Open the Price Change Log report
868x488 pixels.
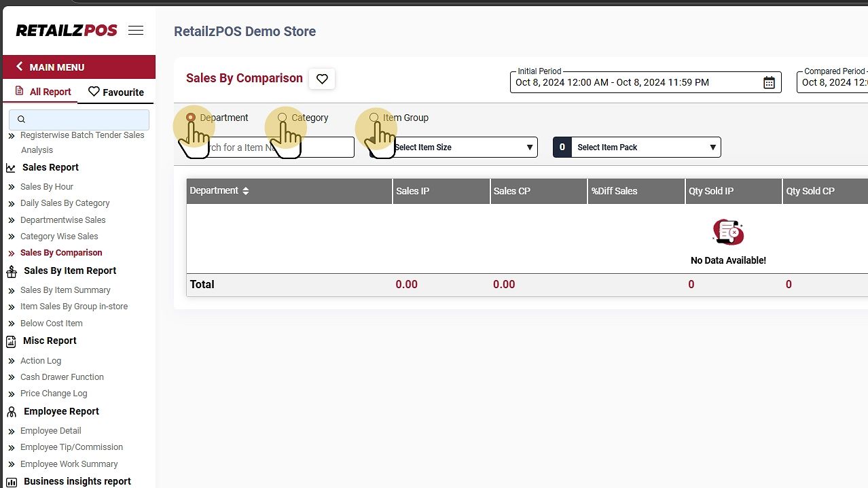(54, 394)
